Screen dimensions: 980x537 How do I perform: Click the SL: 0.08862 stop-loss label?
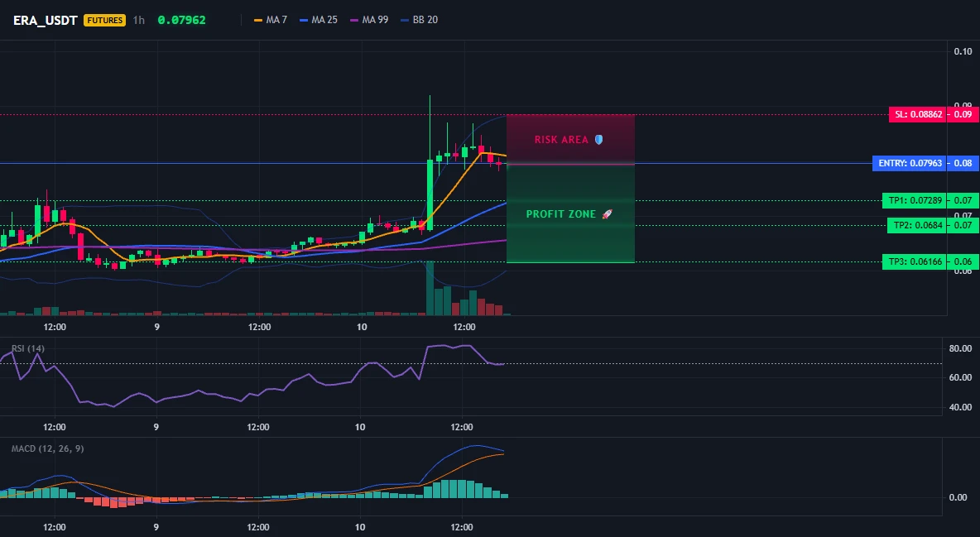[x=918, y=114]
